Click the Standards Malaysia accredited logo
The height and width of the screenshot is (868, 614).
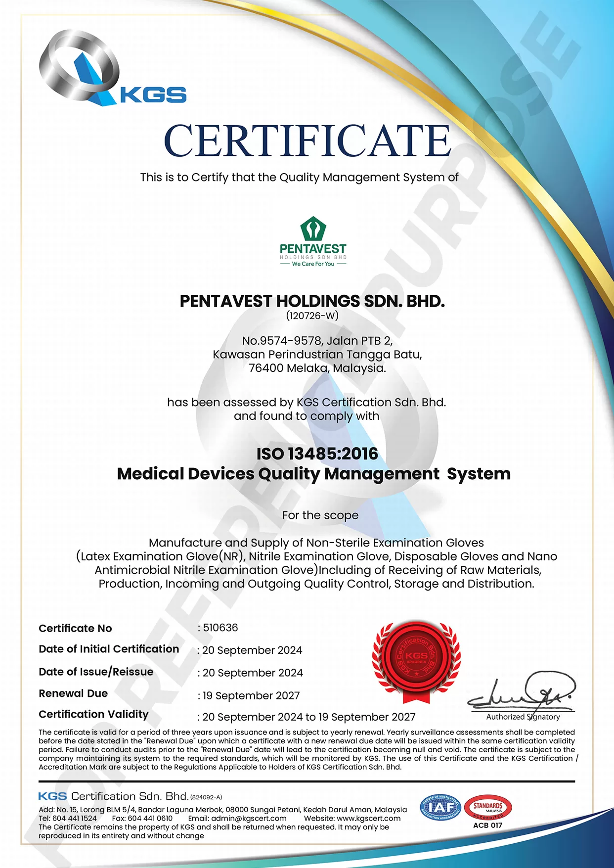click(x=488, y=807)
